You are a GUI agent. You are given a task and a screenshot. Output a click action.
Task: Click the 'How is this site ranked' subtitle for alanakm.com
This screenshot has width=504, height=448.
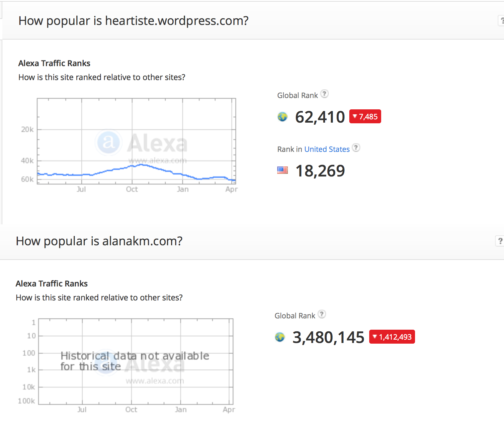coord(99,297)
